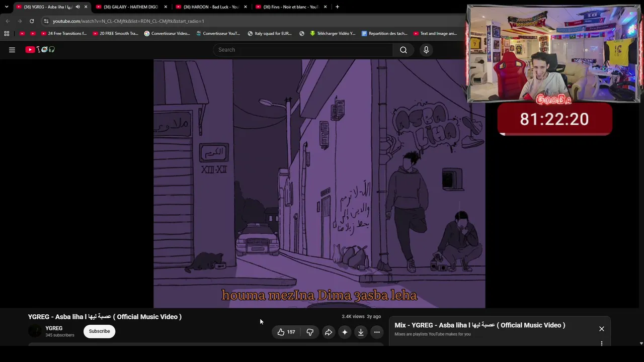Viewport: 644px width, 362px height.
Task: Close the Firvs - Noir et blanc tab
Action: coord(326,7)
